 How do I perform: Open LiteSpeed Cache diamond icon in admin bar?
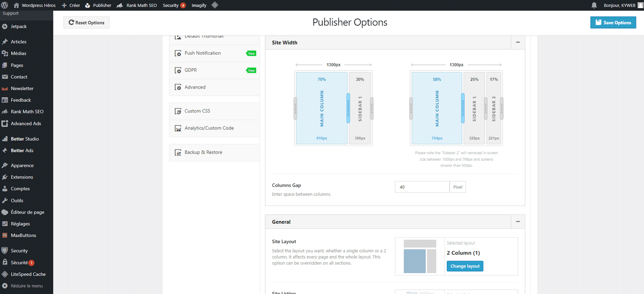[x=215, y=5]
